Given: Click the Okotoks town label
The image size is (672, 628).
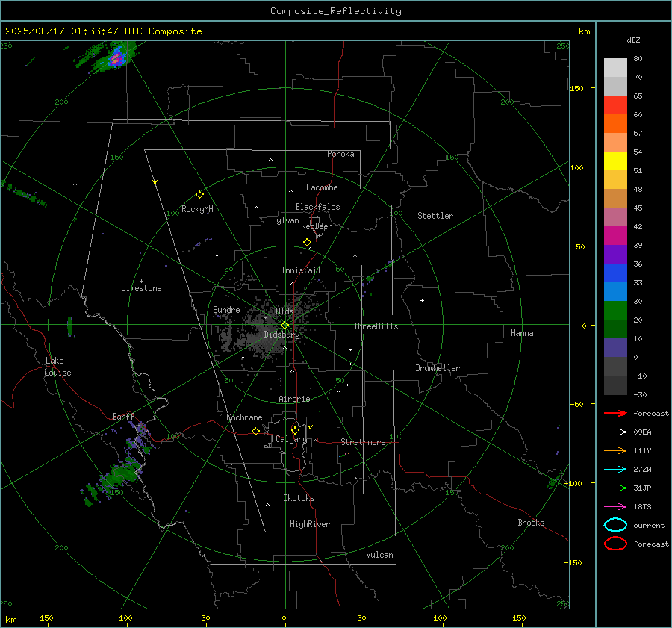Looking at the screenshot, I should [299, 498].
